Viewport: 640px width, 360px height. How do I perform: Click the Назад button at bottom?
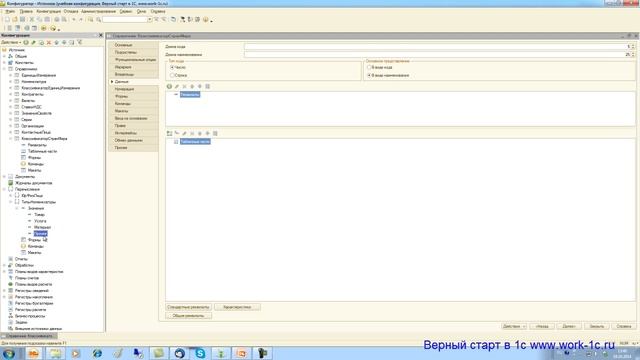tap(542, 327)
